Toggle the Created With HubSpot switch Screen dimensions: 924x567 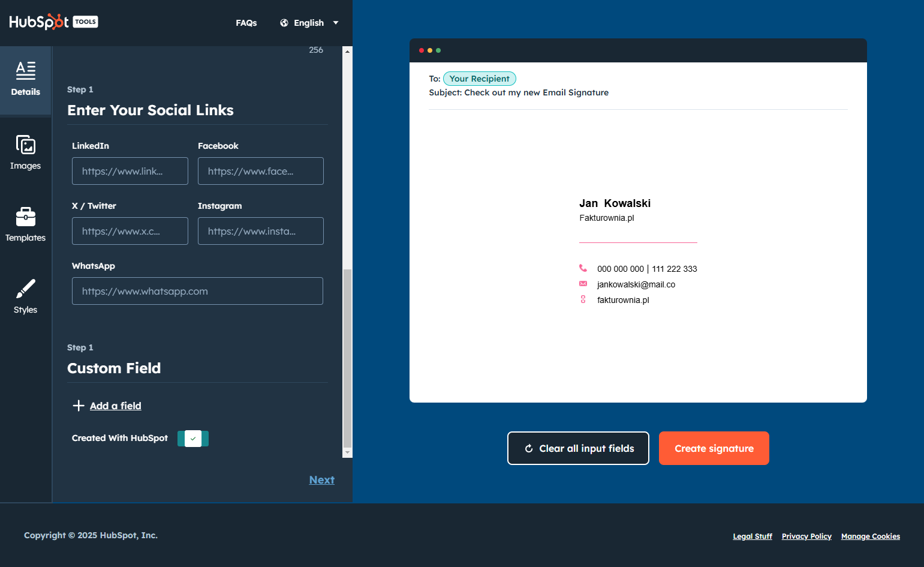point(193,439)
